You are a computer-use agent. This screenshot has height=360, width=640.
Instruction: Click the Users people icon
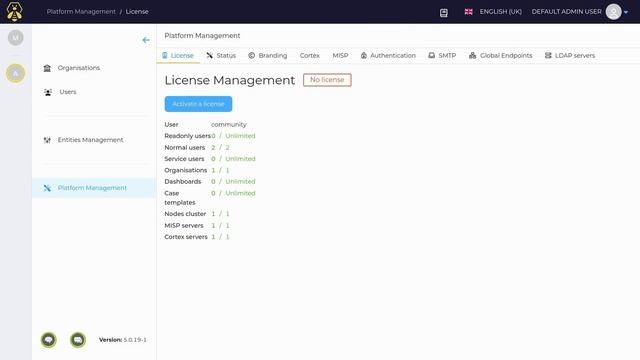[48, 92]
